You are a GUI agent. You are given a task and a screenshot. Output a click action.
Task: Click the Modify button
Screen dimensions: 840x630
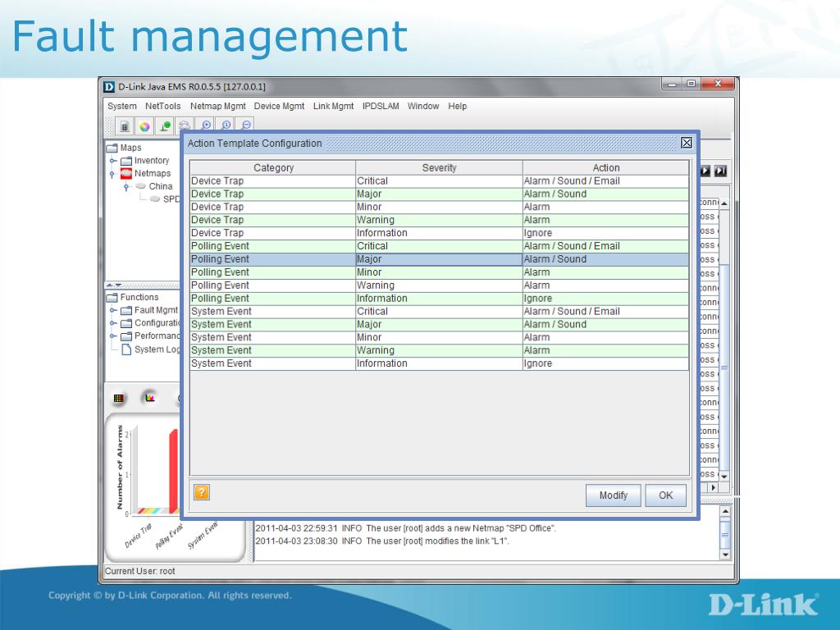pyautogui.click(x=613, y=495)
